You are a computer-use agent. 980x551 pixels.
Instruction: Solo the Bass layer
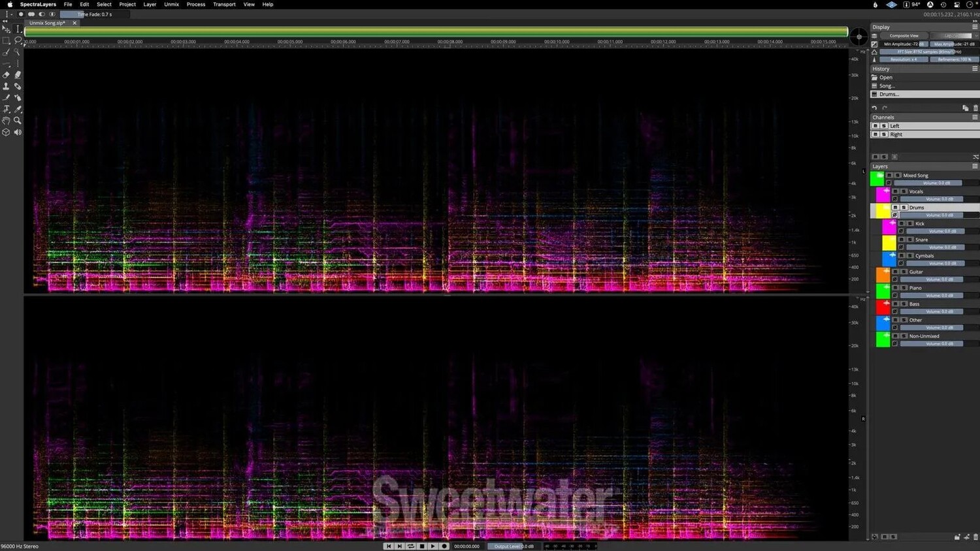point(904,304)
